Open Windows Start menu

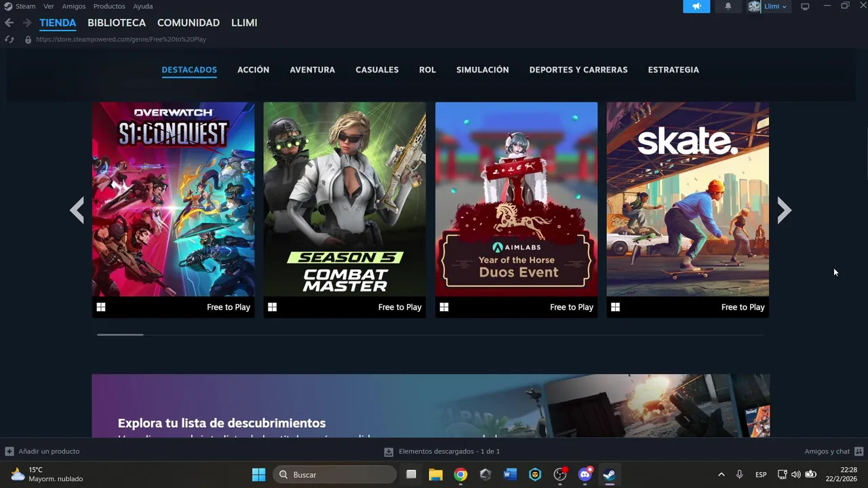click(258, 474)
